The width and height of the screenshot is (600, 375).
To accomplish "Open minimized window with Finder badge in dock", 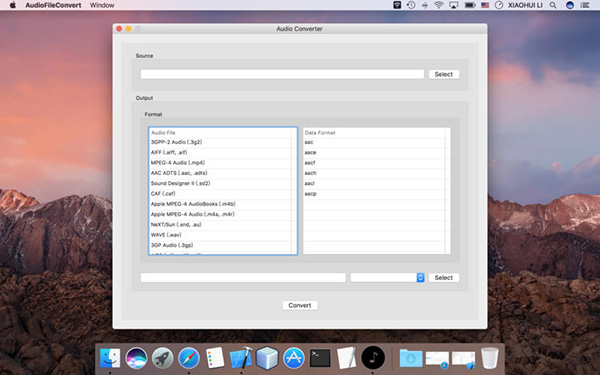I will (x=463, y=360).
